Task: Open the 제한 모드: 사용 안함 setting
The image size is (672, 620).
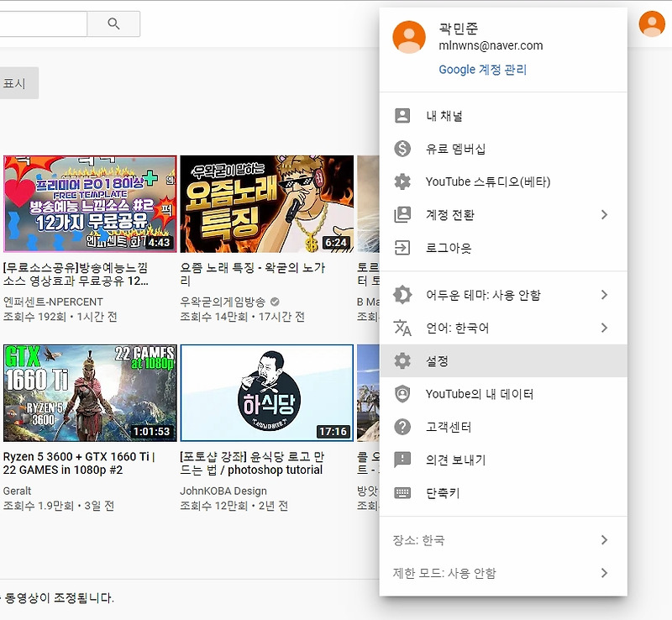Action: (503, 573)
